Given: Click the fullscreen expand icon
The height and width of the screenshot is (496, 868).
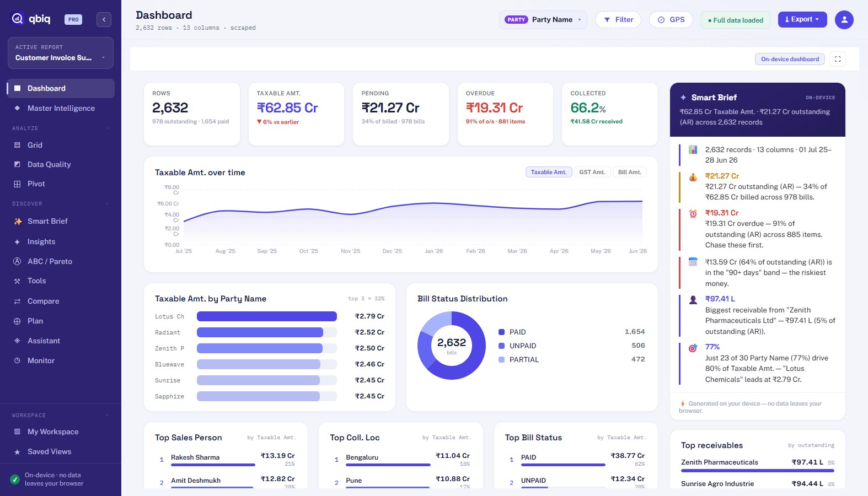Looking at the screenshot, I should (x=837, y=59).
